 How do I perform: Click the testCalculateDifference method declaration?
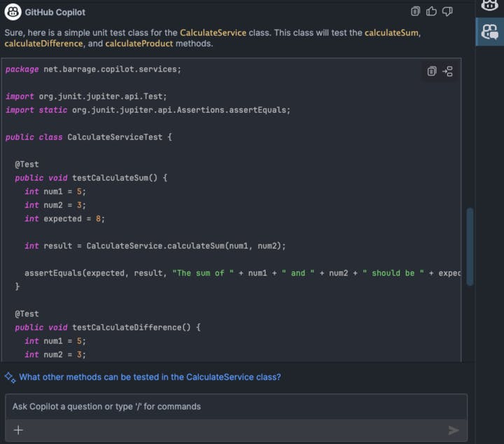108,327
